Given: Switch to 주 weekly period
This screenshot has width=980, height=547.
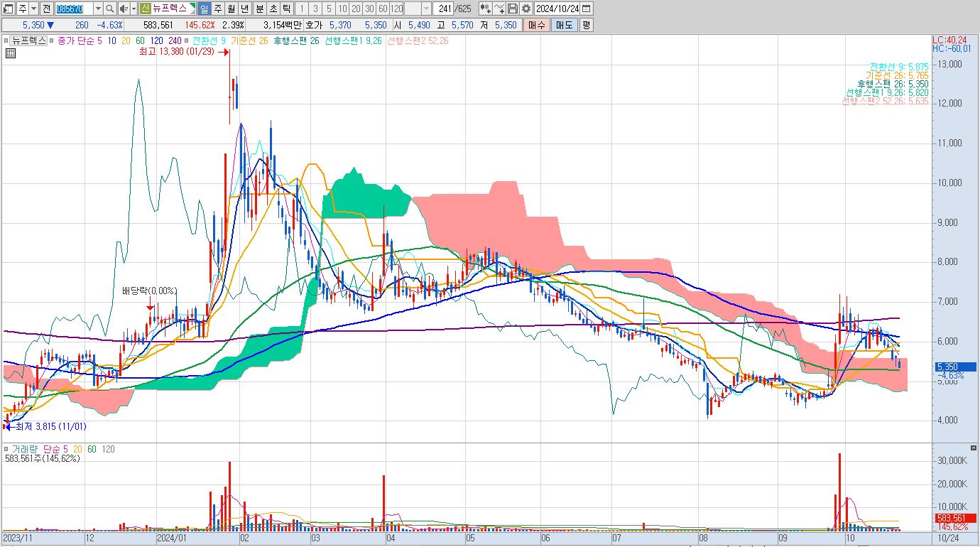Looking at the screenshot, I should coord(217,9).
